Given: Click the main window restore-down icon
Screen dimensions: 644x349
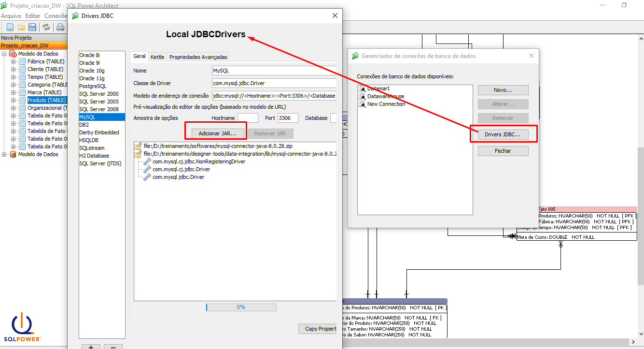Looking at the screenshot, I should tap(624, 5).
